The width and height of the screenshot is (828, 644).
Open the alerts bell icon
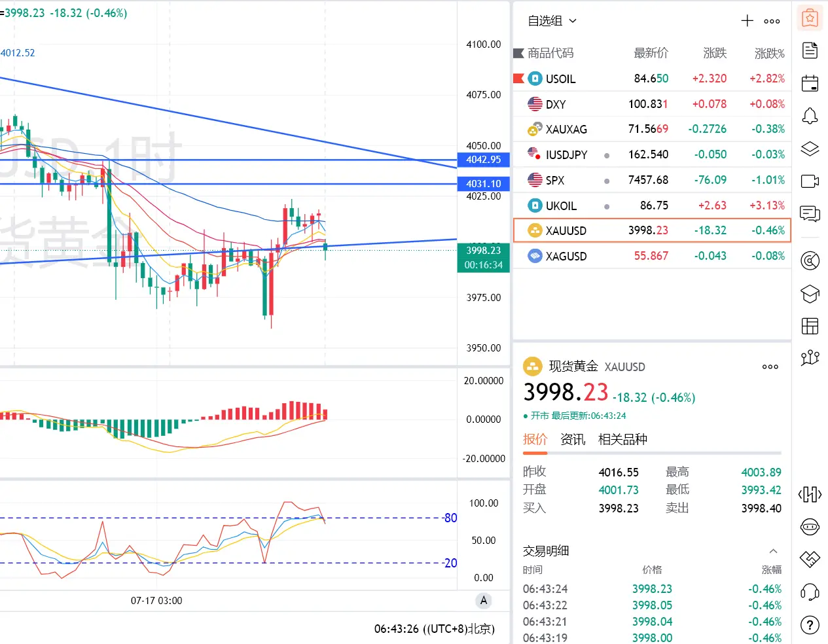[x=810, y=116]
